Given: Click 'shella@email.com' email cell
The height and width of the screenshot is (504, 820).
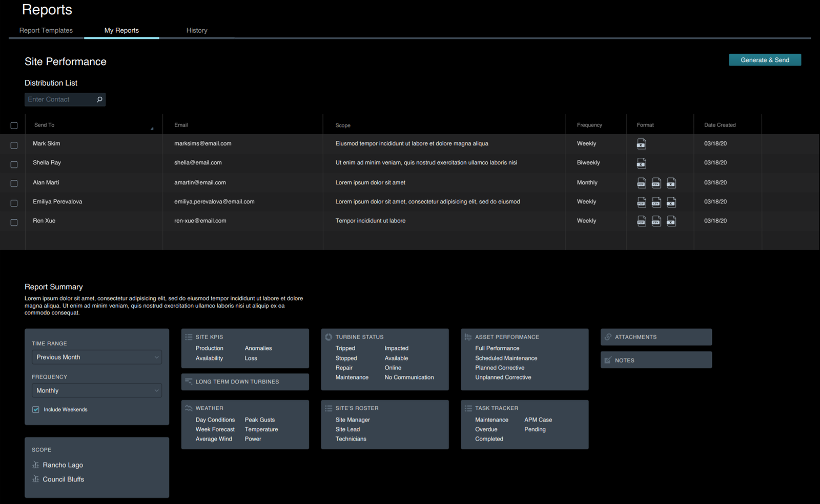Looking at the screenshot, I should pyautogui.click(x=198, y=162).
